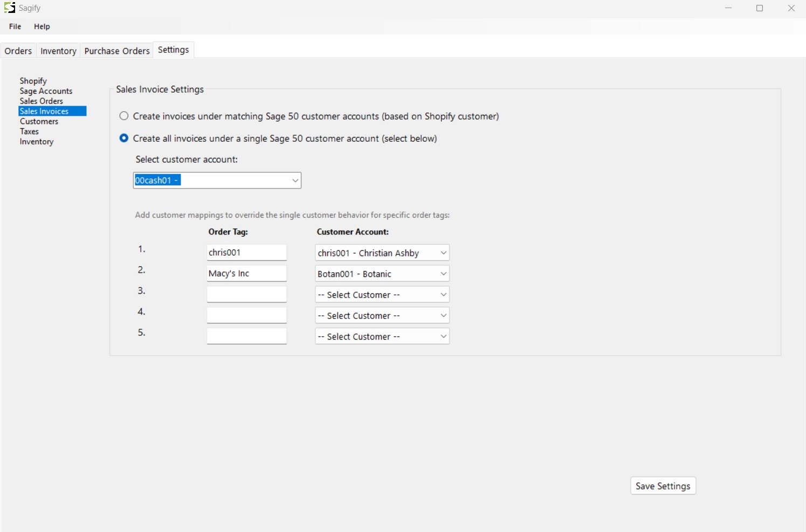The height and width of the screenshot is (532, 806).
Task: Click the Save Settings button
Action: click(663, 486)
